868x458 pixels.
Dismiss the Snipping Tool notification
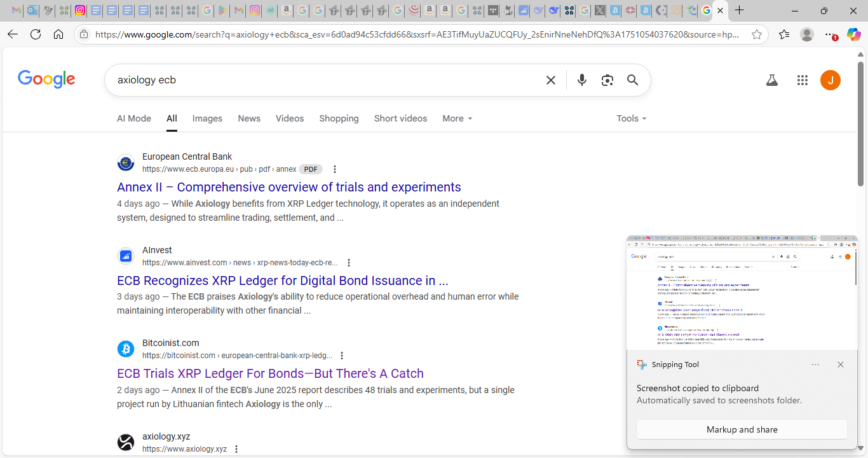point(841,364)
